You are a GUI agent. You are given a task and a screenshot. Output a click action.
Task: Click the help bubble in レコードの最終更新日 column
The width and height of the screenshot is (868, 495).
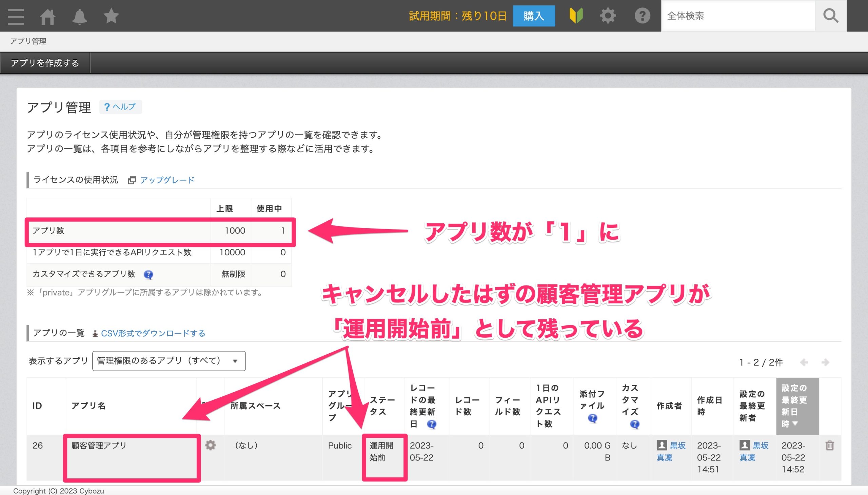(x=431, y=424)
